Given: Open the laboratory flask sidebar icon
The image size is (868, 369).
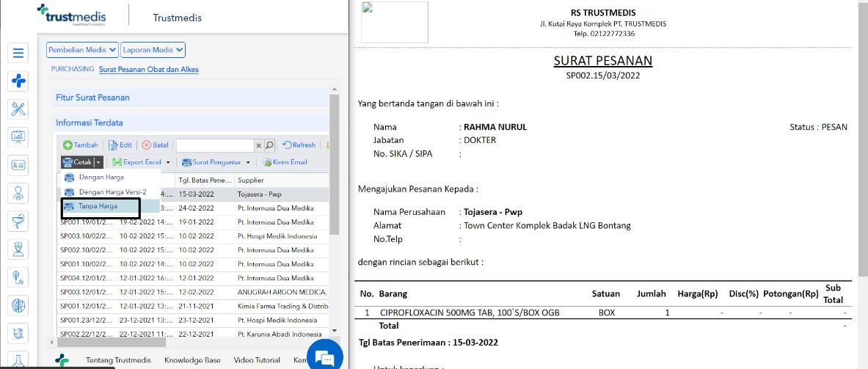Looking at the screenshot, I should click(x=18, y=359).
